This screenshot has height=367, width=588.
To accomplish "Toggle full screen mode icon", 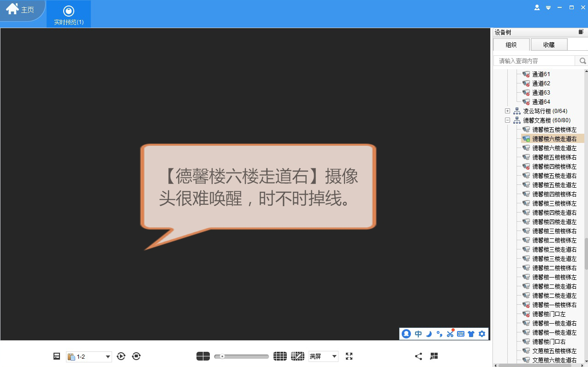I will tap(349, 356).
